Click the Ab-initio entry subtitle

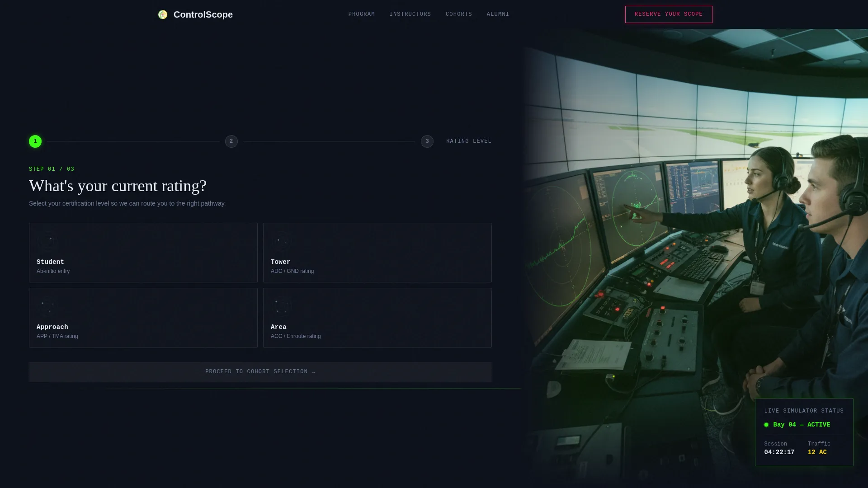(x=53, y=271)
